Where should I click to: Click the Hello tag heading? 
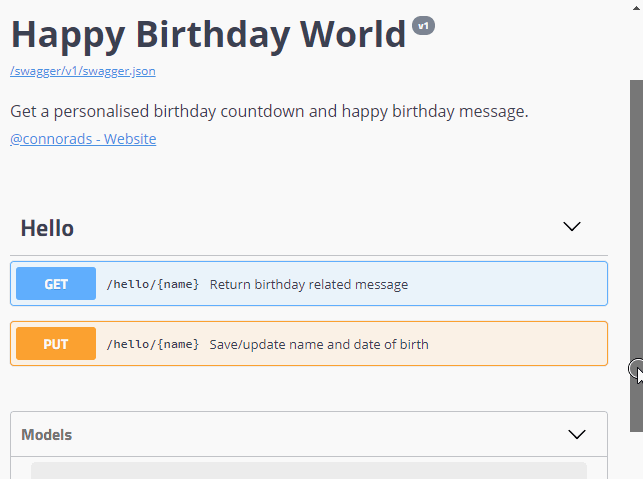pyautogui.click(x=47, y=228)
